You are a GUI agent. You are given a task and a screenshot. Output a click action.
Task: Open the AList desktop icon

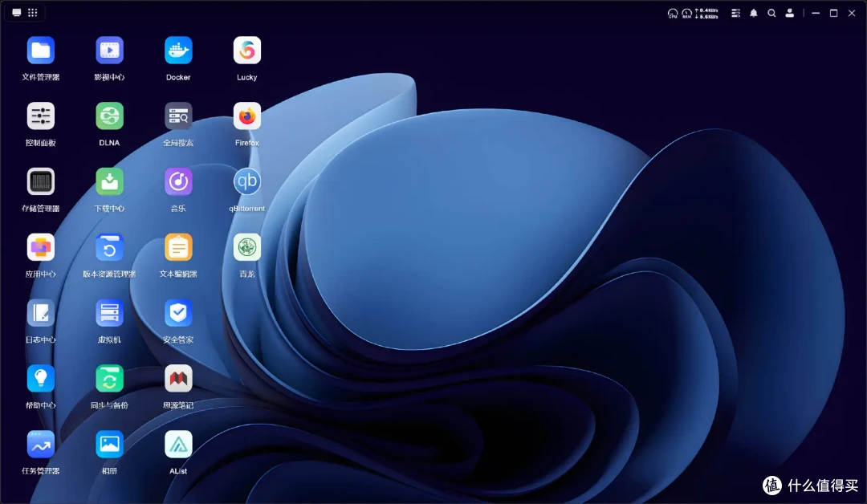pos(178,445)
